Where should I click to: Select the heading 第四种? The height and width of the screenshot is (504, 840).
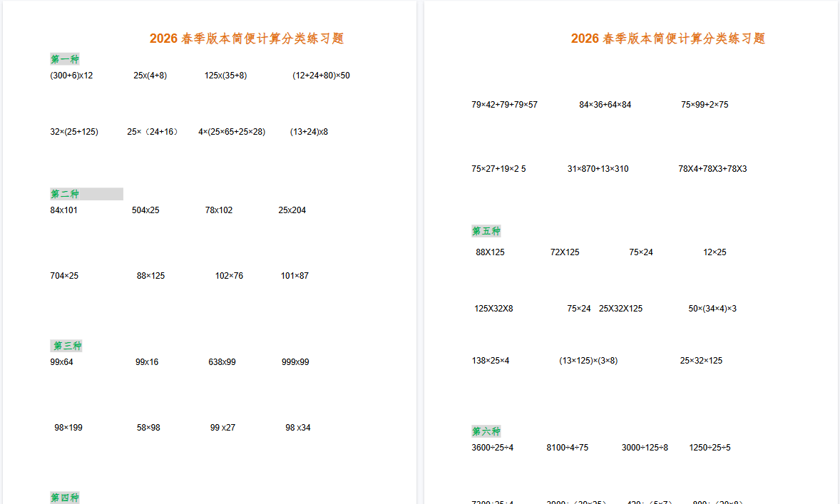65,497
